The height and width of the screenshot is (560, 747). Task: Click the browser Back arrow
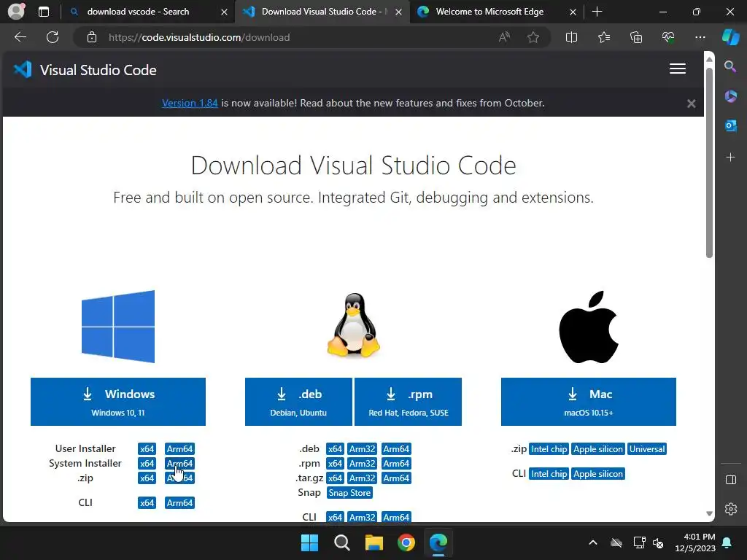coord(20,37)
